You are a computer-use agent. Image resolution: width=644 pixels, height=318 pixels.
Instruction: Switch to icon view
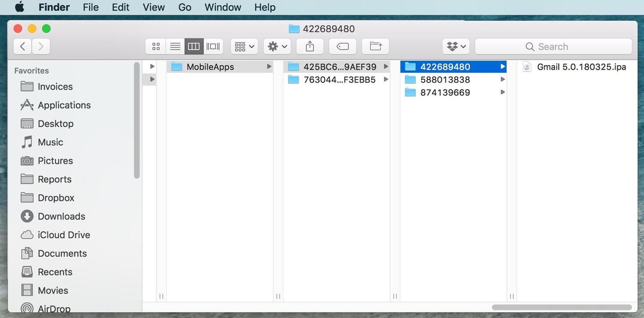156,47
